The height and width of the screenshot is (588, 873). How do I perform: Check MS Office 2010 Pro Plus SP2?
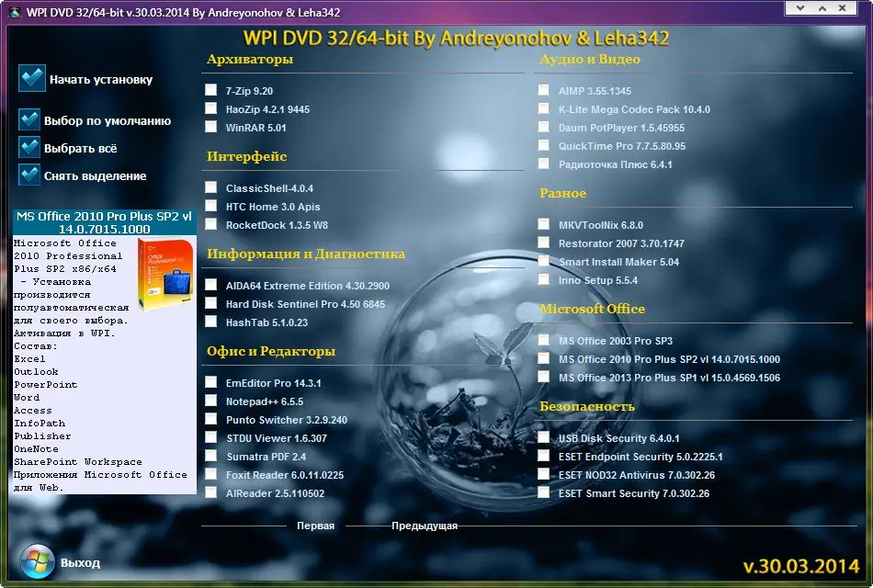click(544, 358)
